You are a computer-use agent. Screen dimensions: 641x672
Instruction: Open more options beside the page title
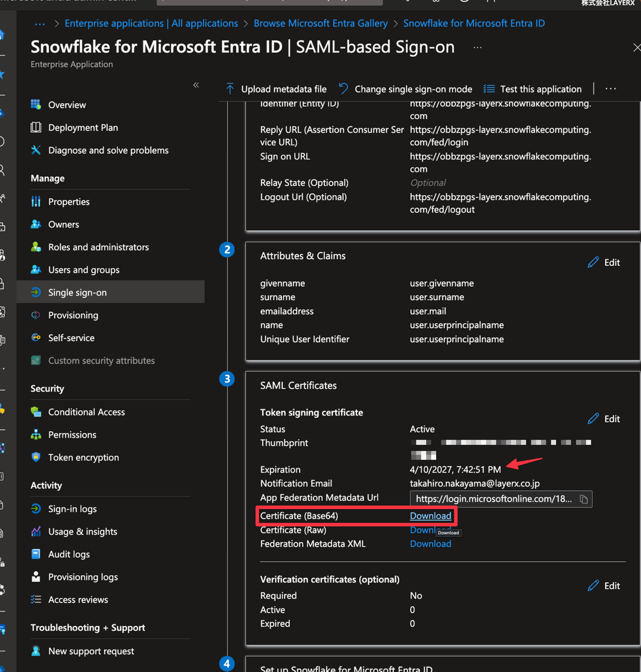coord(477,48)
